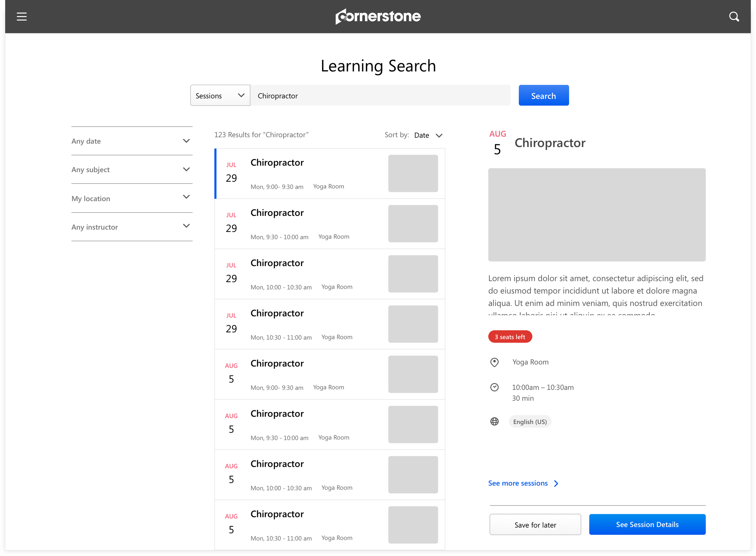Click the arrow beside See more sessions
Screen dimensions: 756x556
pyautogui.click(x=556, y=484)
